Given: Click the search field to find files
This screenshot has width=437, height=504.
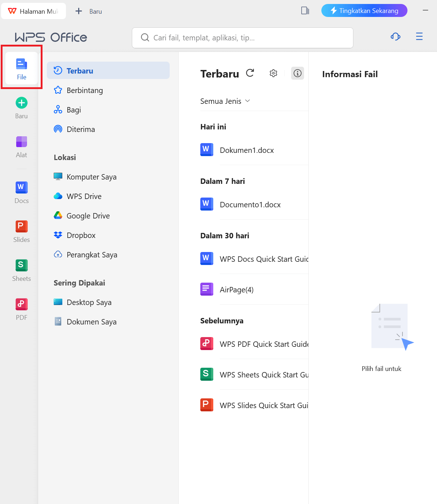Looking at the screenshot, I should (x=242, y=37).
